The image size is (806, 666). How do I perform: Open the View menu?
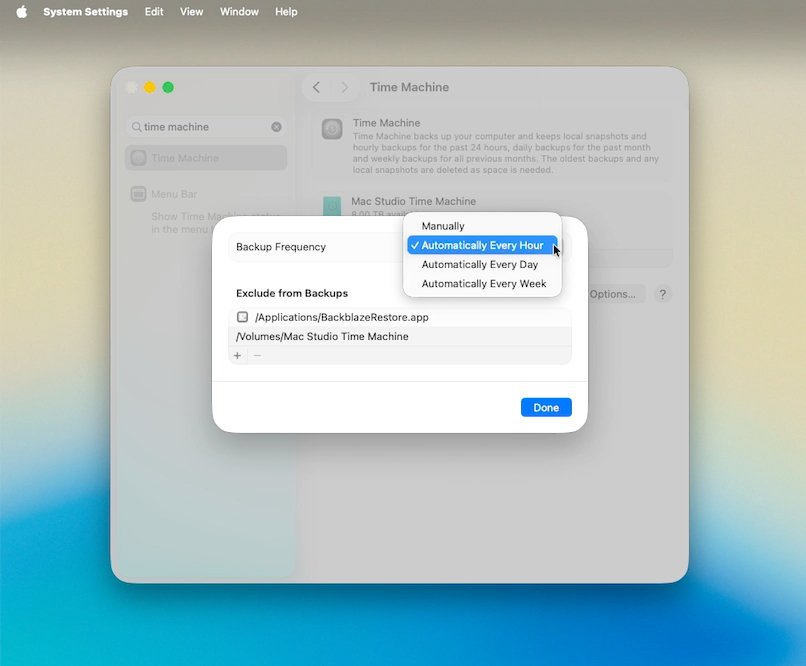pyautogui.click(x=191, y=12)
